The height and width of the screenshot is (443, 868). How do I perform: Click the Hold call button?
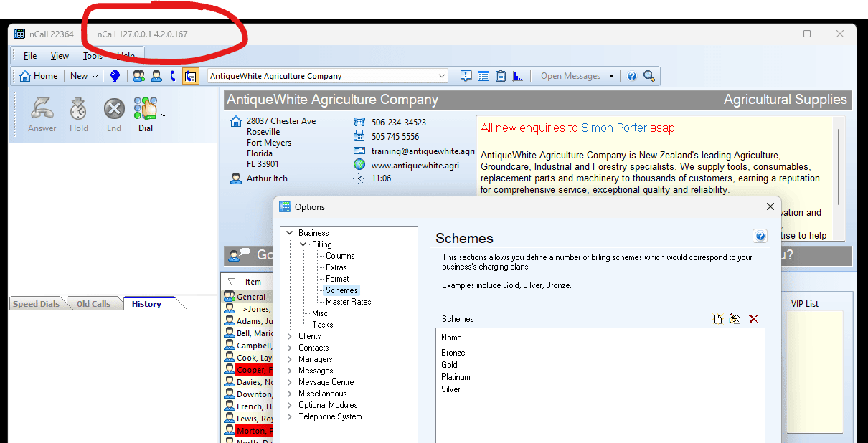[x=79, y=115]
